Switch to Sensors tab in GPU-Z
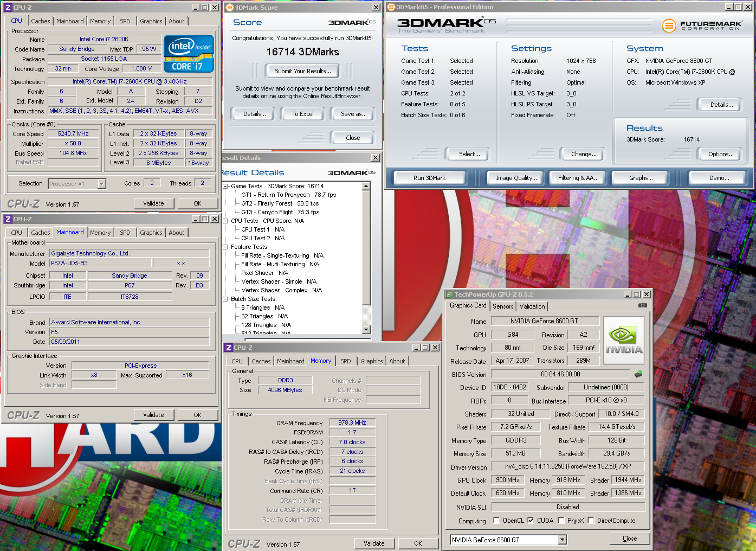The image size is (756, 551). coord(503,306)
